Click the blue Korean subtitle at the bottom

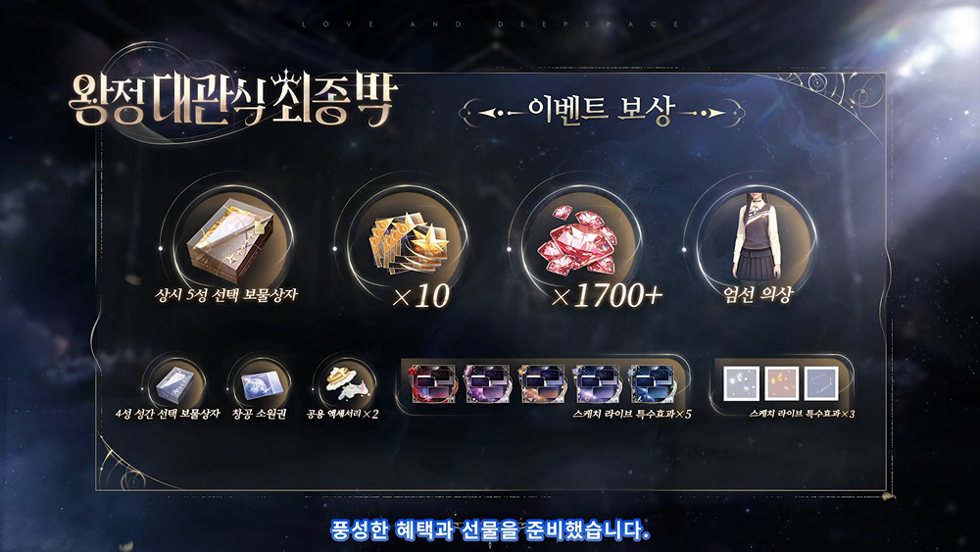[x=490, y=530]
